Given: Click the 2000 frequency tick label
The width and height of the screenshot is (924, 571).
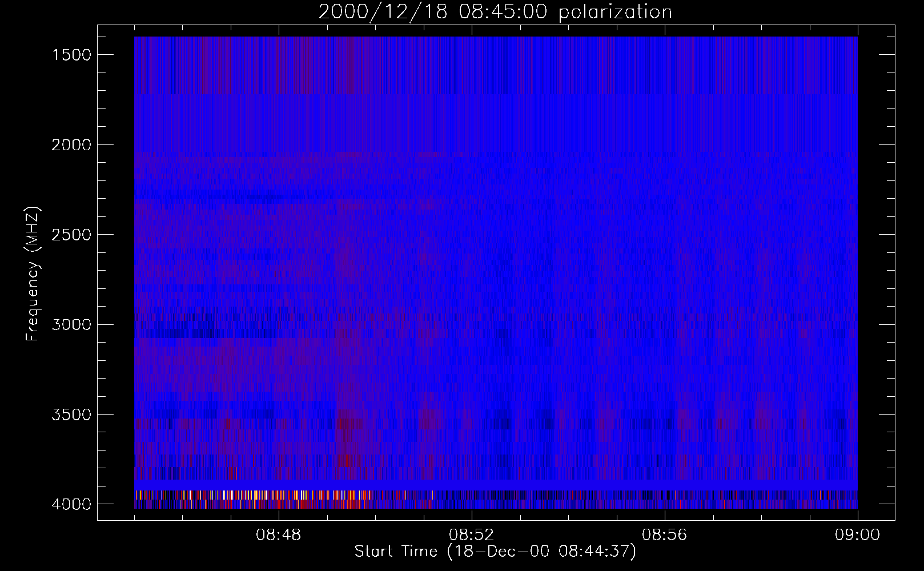Looking at the screenshot, I should [71, 145].
